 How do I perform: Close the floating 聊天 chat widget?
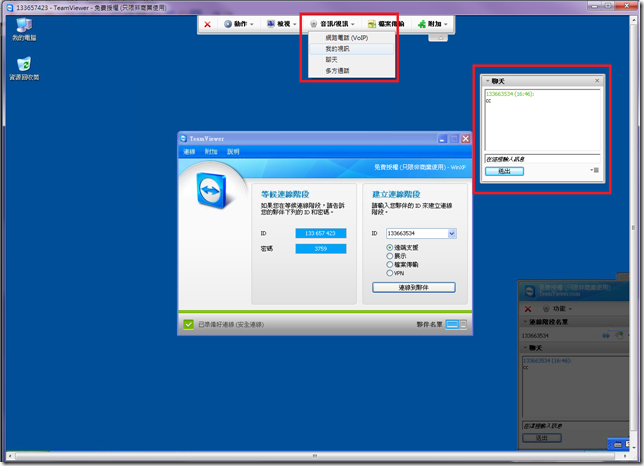click(597, 81)
